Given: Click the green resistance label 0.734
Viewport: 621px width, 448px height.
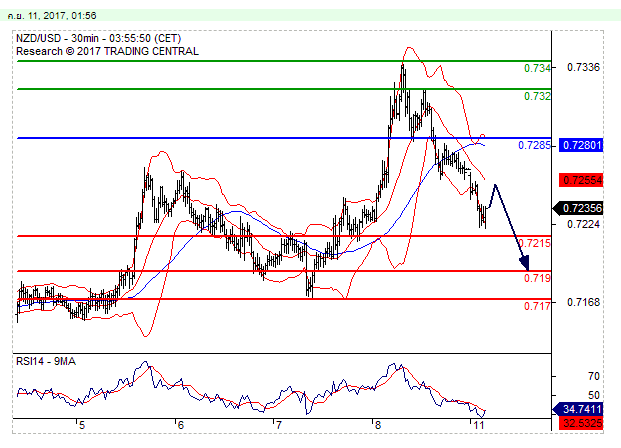Looking at the screenshot, I should coord(537,68).
